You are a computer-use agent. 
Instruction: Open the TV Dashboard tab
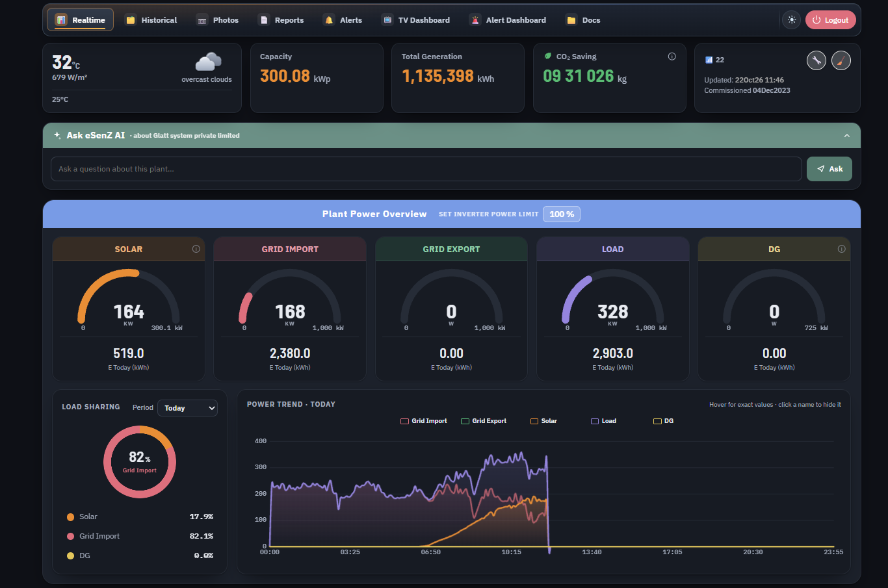coord(416,20)
